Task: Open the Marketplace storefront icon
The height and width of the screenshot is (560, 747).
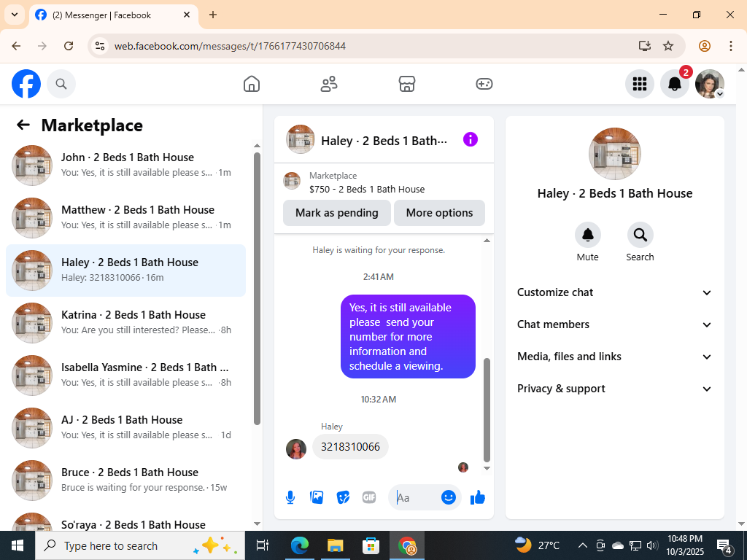Action: pyautogui.click(x=407, y=84)
